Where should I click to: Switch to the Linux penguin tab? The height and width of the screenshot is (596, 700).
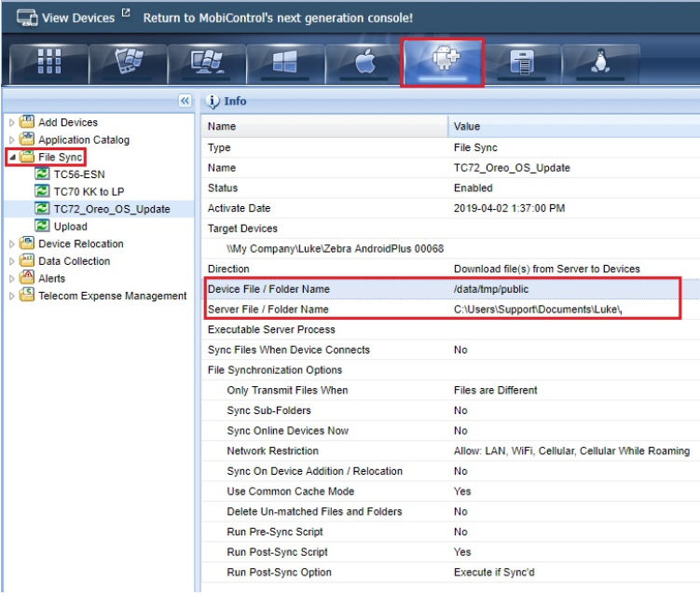pyautogui.click(x=600, y=62)
